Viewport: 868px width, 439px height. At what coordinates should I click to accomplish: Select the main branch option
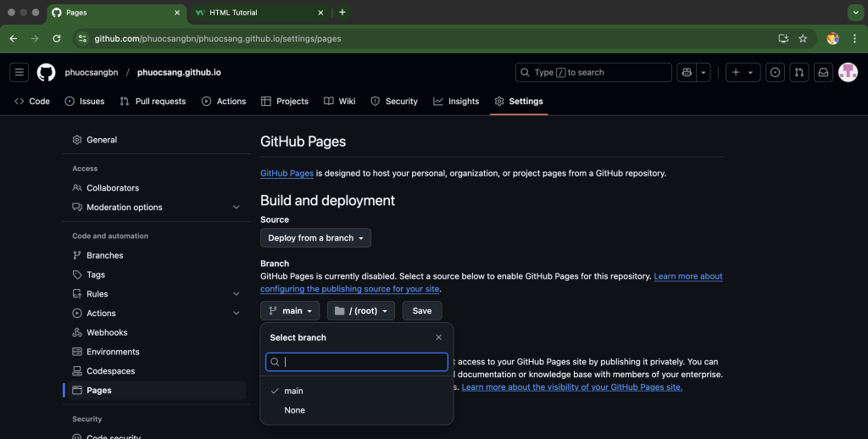tap(293, 391)
